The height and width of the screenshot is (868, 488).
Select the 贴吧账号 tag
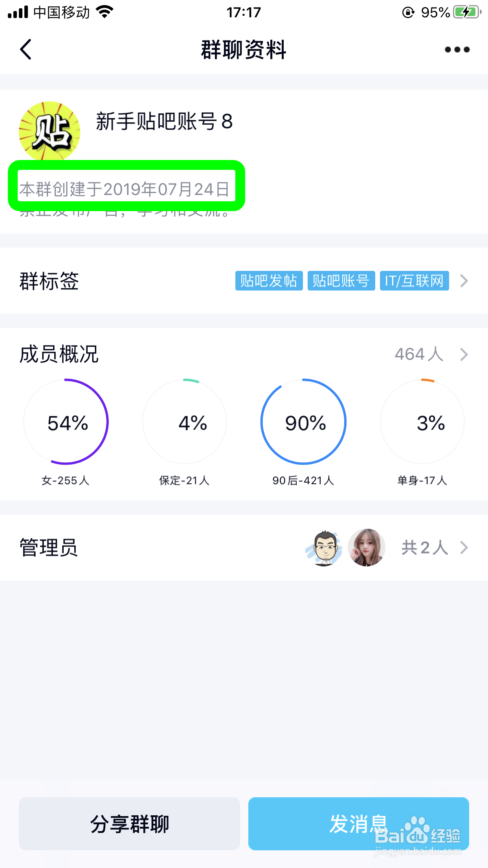pos(341,281)
